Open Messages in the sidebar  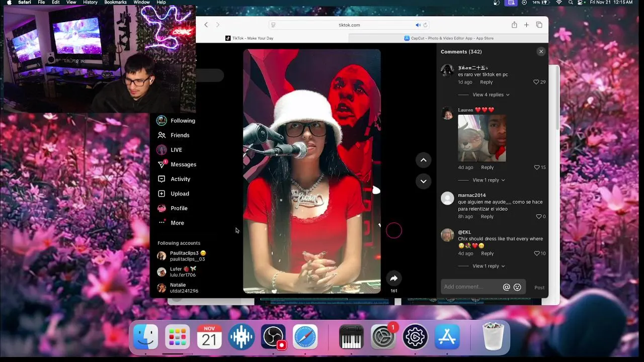177,164
